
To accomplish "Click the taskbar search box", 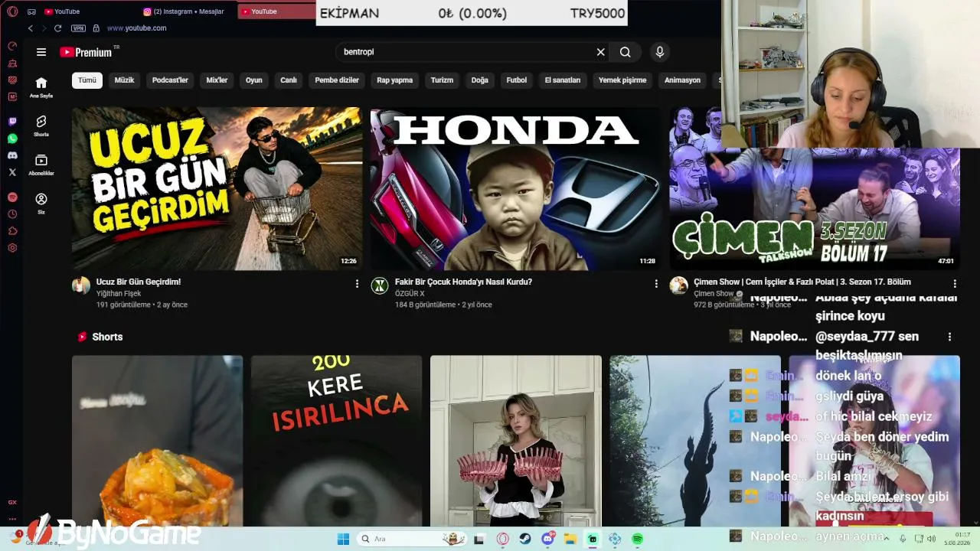I will coord(412,539).
